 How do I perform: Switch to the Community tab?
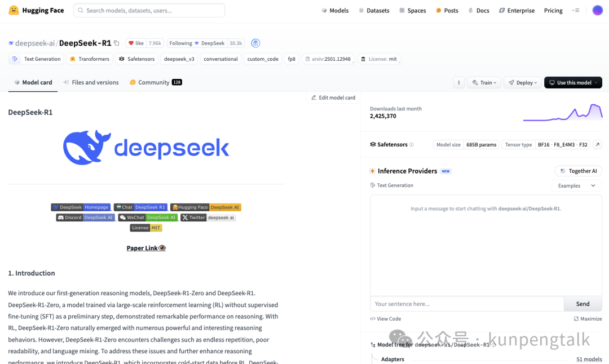(x=156, y=82)
